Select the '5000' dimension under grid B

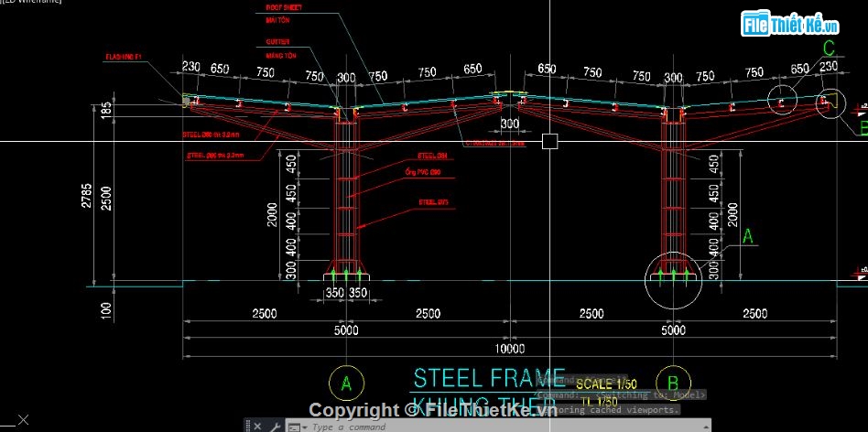(673, 330)
